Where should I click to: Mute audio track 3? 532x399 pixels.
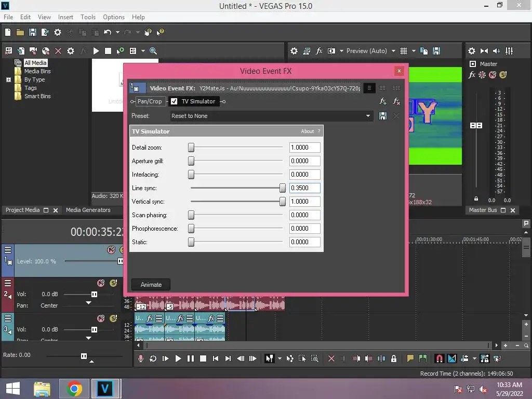tap(101, 318)
